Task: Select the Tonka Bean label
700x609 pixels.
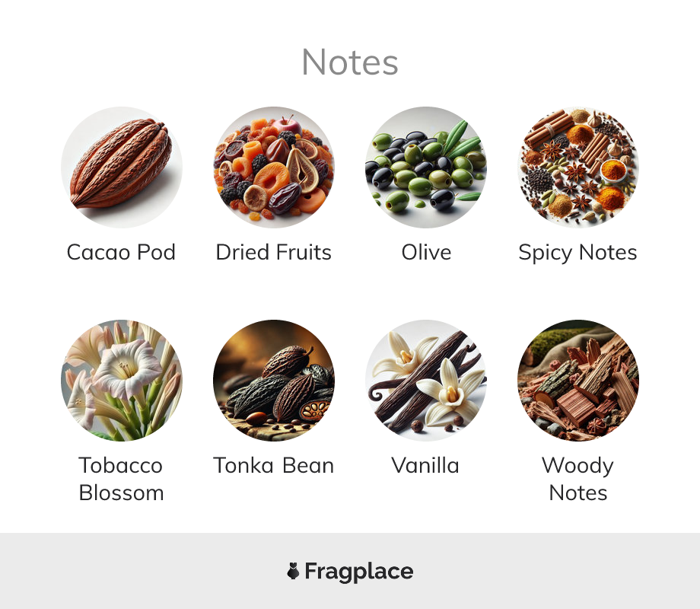Action: 274,466
